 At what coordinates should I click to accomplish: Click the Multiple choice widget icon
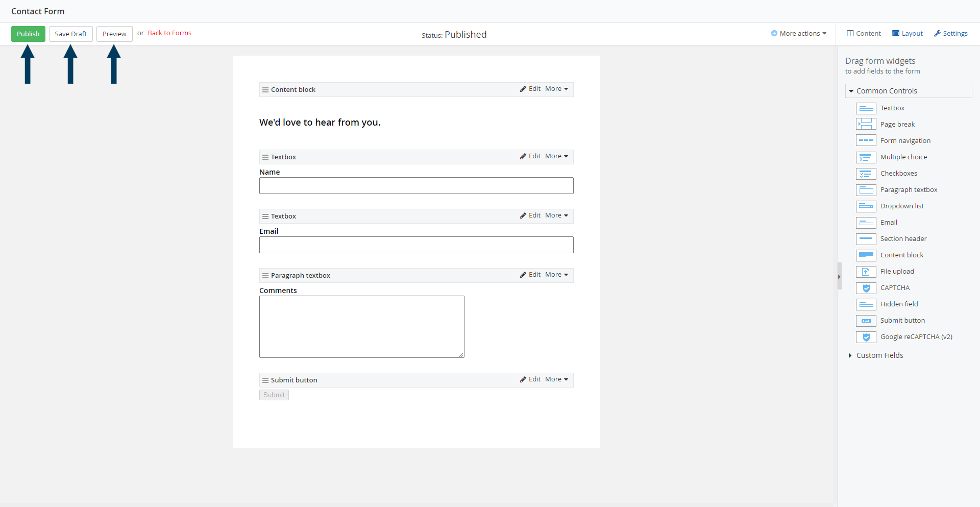coord(866,157)
